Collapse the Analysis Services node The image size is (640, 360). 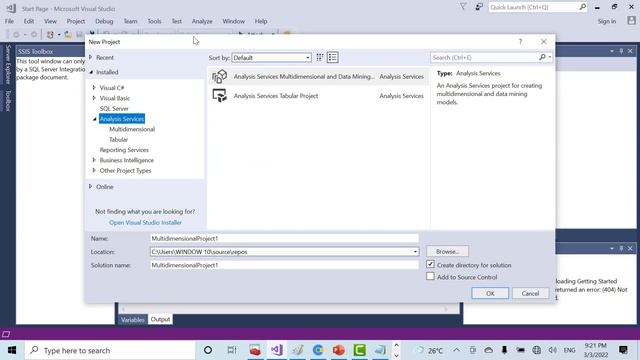(x=95, y=119)
